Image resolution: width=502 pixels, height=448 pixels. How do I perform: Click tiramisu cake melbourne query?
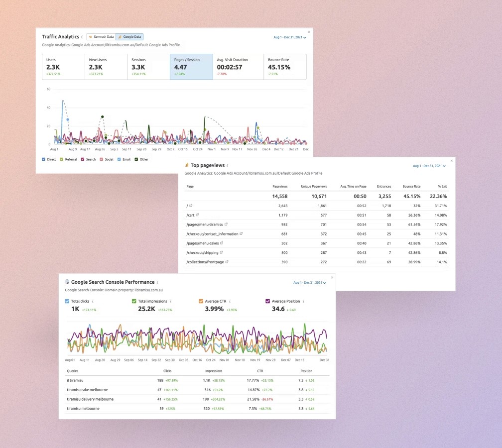click(x=87, y=390)
